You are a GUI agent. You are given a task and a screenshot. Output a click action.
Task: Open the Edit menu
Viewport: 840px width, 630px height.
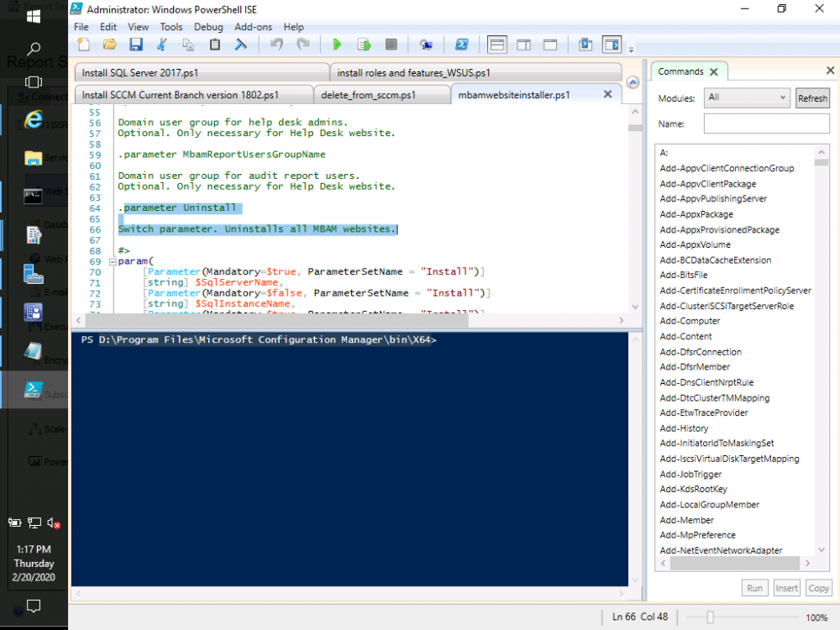click(x=108, y=27)
